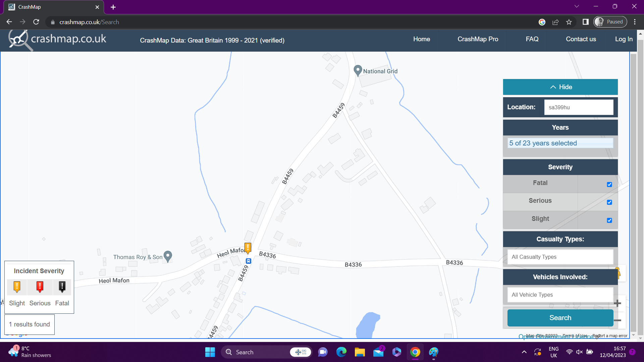This screenshot has height=362, width=644.
Task: Bookmark page with the star icon
Action: (569, 22)
